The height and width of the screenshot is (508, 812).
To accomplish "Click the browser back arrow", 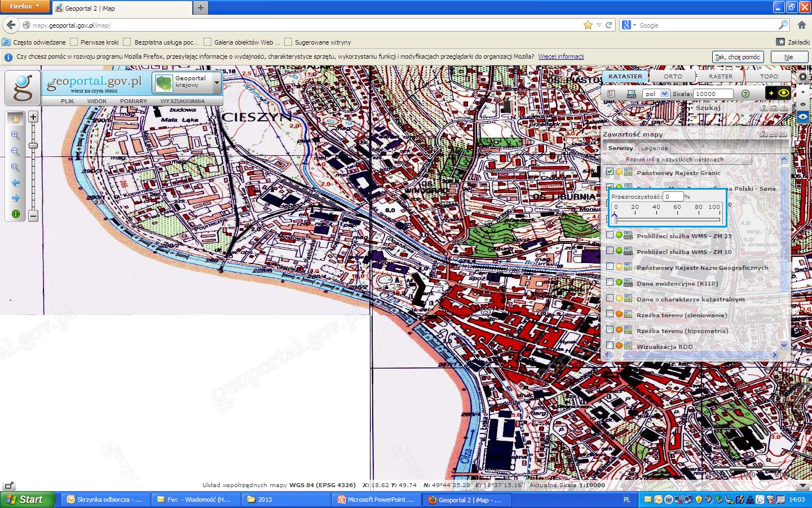I will (11, 25).
